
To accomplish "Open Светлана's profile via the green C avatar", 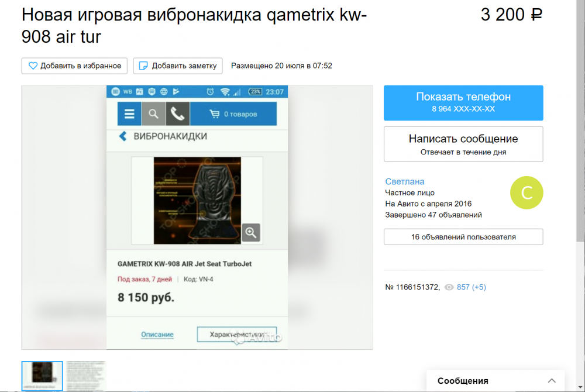I will pos(526,192).
